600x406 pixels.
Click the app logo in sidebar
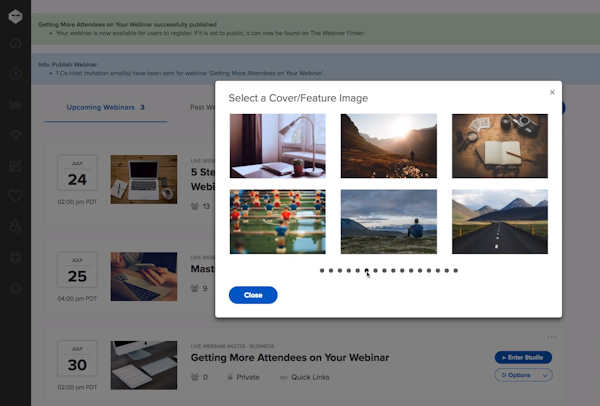tap(15, 17)
